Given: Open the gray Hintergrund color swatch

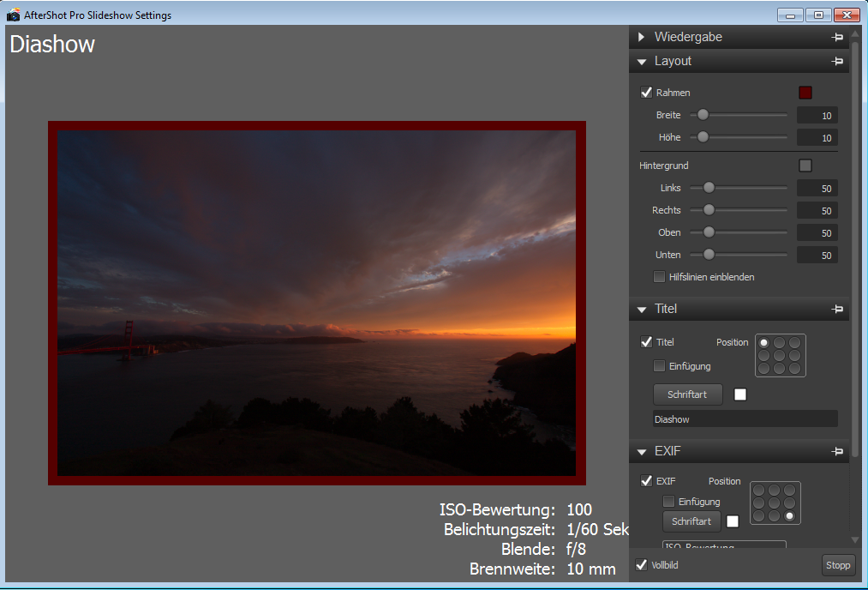Looking at the screenshot, I should (x=805, y=166).
